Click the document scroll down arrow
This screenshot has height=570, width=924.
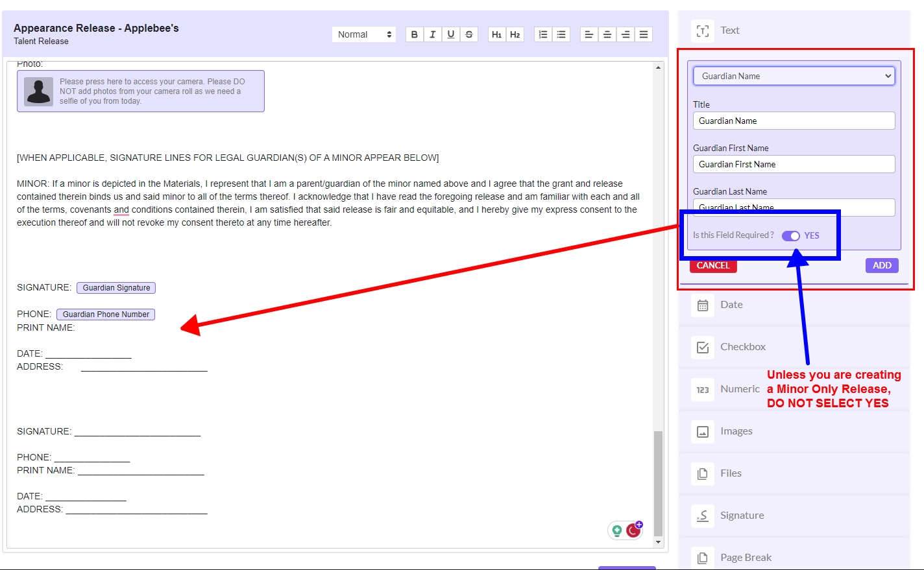(x=658, y=541)
